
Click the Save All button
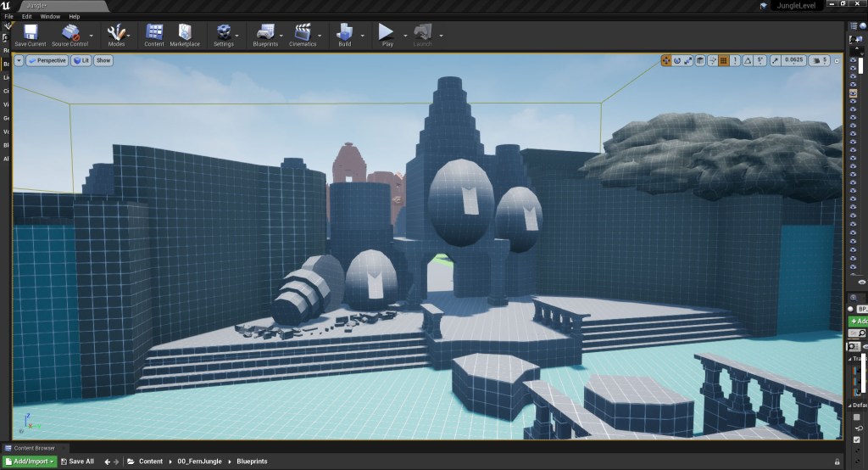coord(77,462)
